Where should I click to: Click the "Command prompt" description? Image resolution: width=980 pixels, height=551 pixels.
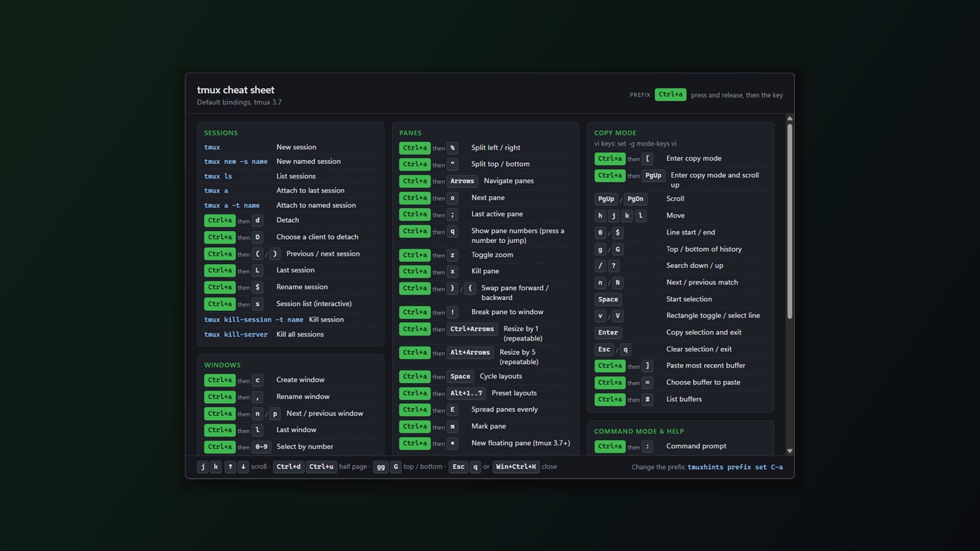pyautogui.click(x=696, y=446)
